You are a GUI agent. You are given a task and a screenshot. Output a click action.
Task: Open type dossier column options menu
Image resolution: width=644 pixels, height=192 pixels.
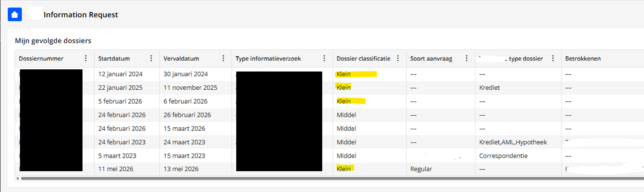pos(552,59)
